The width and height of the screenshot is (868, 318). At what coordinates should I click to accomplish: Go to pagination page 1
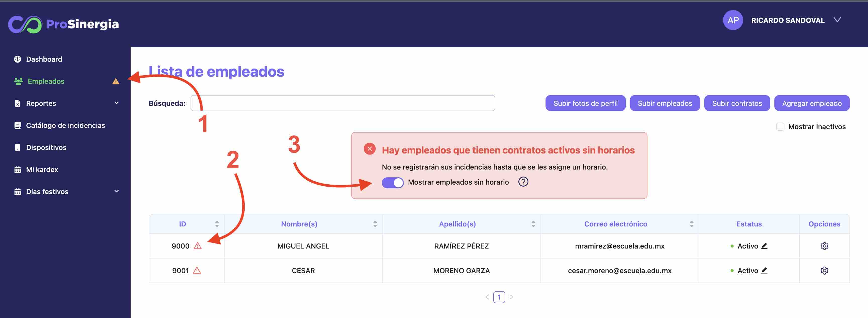(x=499, y=297)
